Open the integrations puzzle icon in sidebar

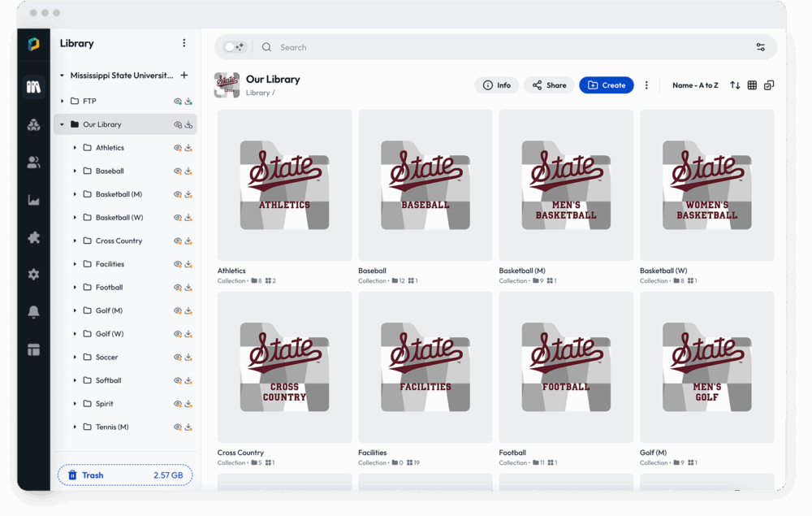click(x=33, y=238)
